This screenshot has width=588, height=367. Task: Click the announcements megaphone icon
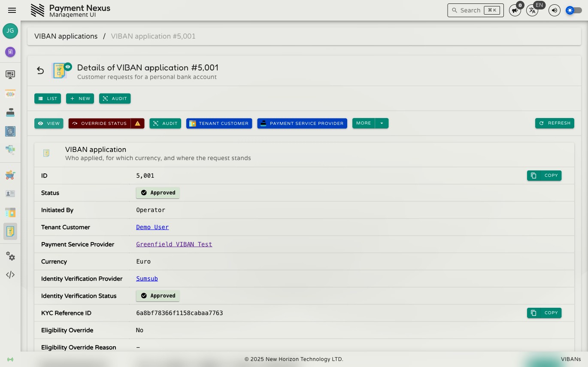[515, 10]
